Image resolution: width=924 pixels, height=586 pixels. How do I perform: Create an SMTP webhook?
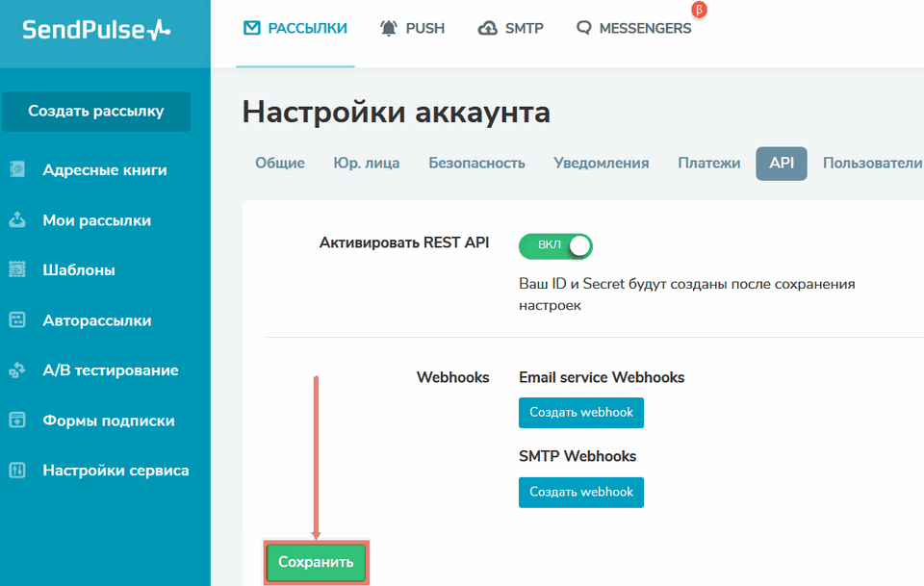click(580, 492)
